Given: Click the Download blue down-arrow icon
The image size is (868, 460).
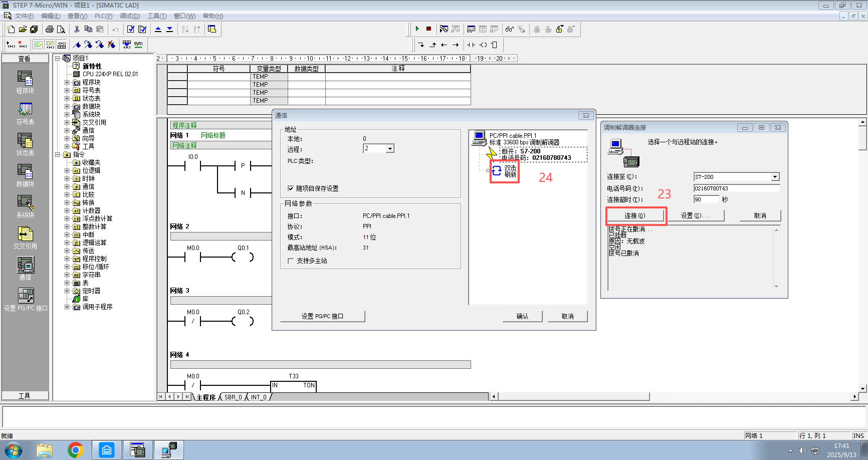Looking at the screenshot, I should click(170, 29).
